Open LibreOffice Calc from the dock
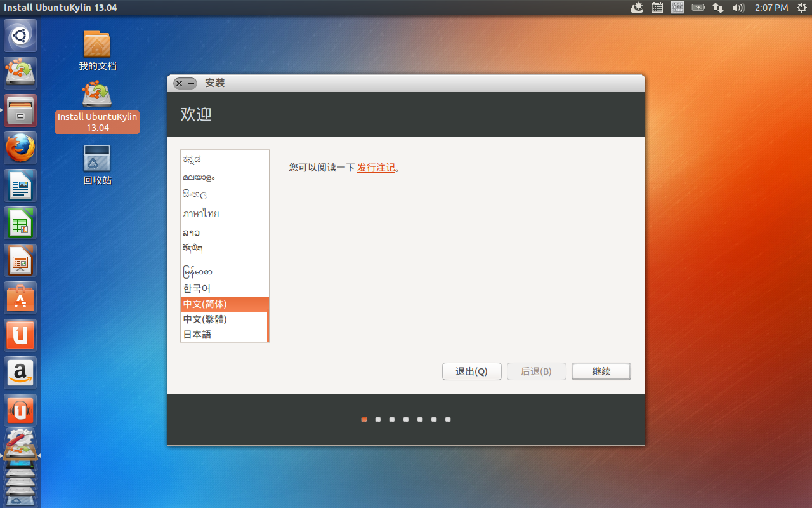Viewport: 812px width, 508px height. (x=20, y=223)
